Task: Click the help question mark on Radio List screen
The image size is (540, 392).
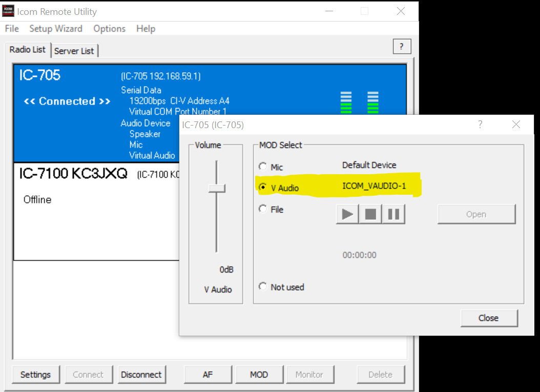Action: tap(402, 46)
